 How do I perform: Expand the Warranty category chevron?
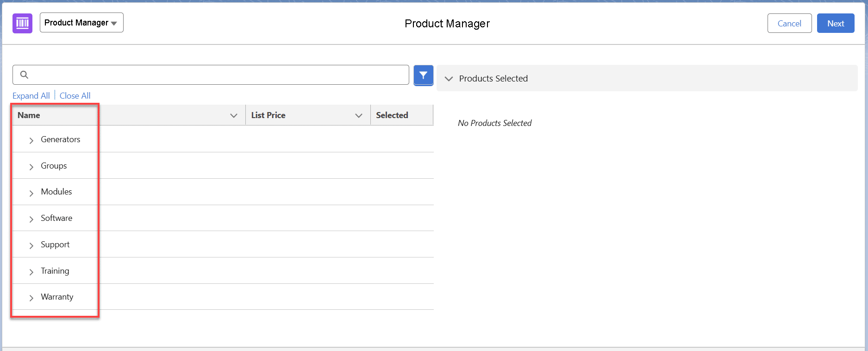point(31,298)
